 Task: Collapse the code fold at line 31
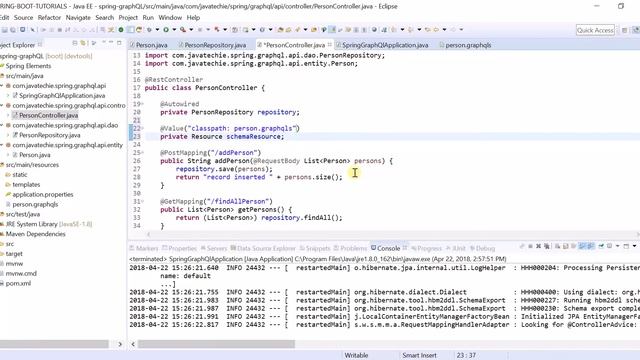[x=142, y=201]
